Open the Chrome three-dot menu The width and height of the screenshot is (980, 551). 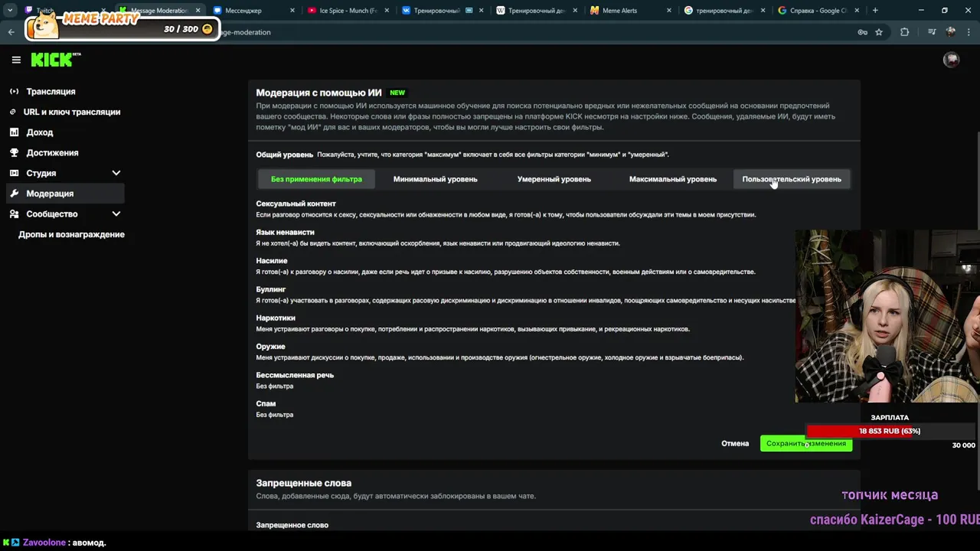pos(969,32)
